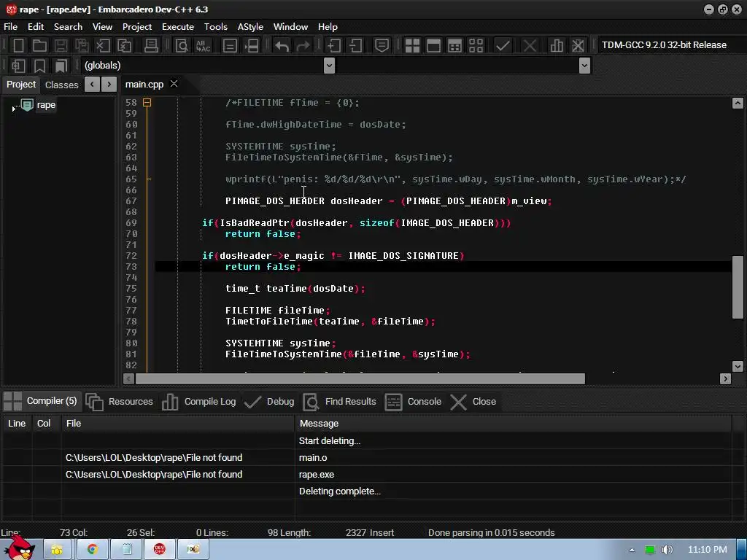Click the Run window icon
This screenshot has height=560, width=747.
point(433,46)
